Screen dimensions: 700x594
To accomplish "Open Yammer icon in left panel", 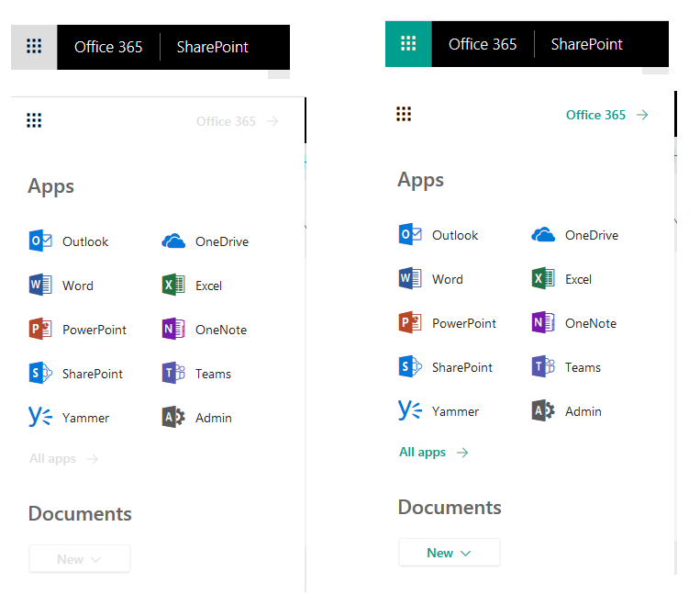I will 40,417.
